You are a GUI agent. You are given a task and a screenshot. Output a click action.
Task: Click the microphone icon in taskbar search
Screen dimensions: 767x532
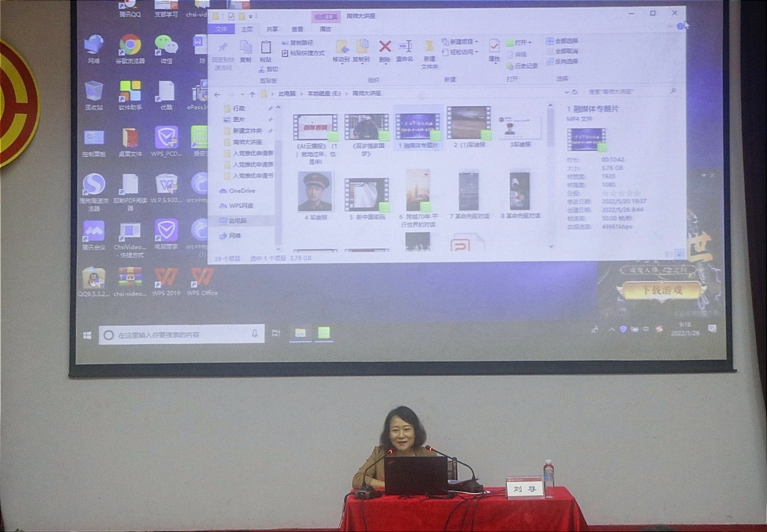(x=255, y=334)
